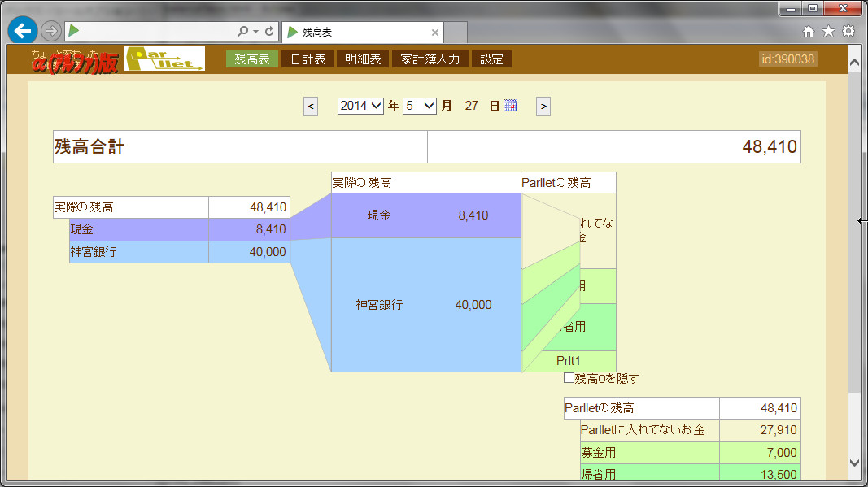Viewport: 868px width, 487px height.
Task: Click the browser forward arrow
Action: tap(49, 30)
